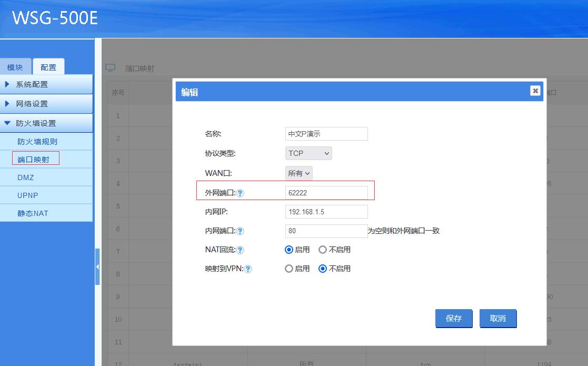Click the 外网端口 help question mark icon

point(241,193)
